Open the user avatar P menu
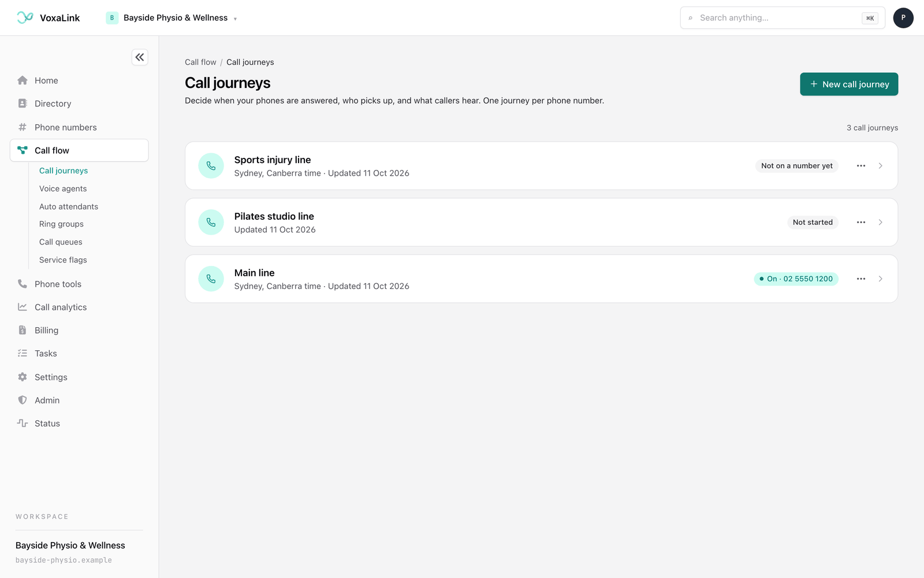 click(x=903, y=18)
